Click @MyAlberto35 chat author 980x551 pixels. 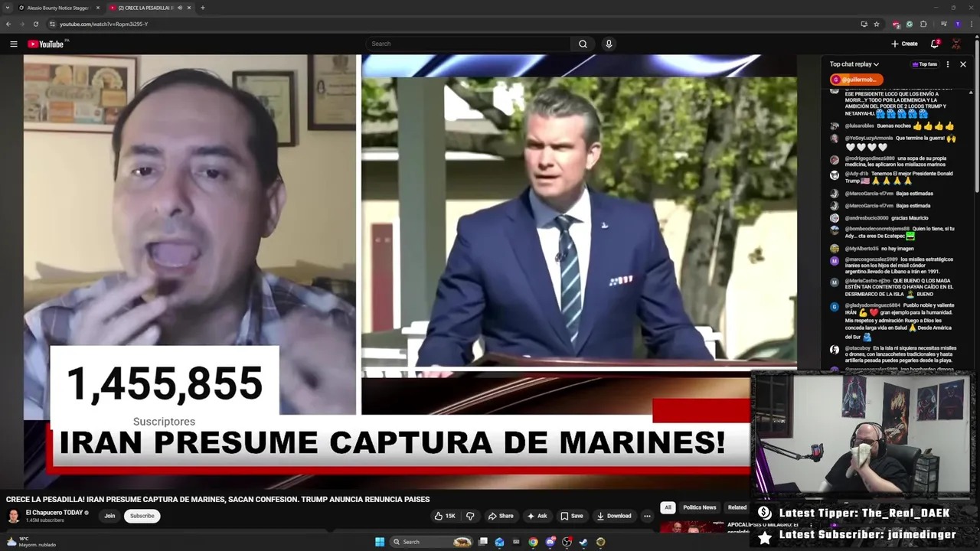(861, 249)
